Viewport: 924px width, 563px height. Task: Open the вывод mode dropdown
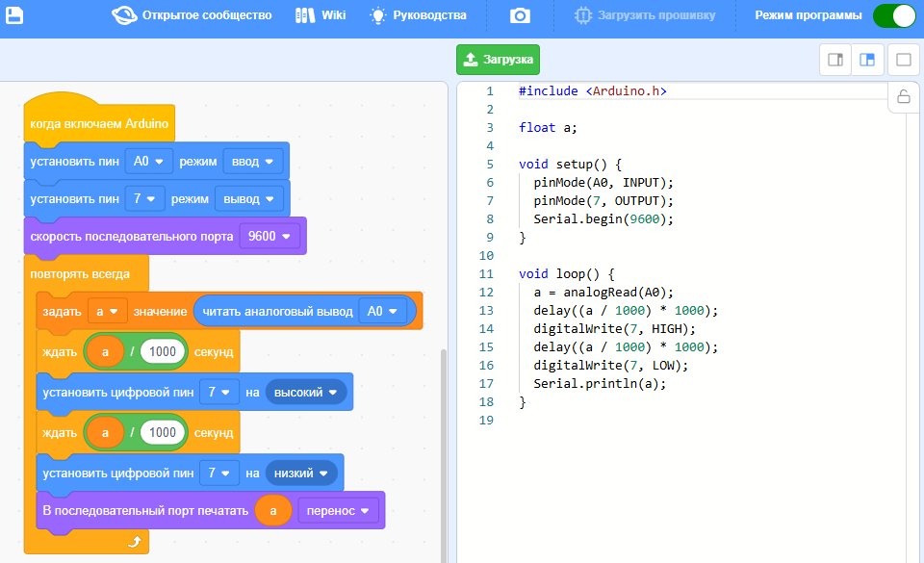point(248,199)
